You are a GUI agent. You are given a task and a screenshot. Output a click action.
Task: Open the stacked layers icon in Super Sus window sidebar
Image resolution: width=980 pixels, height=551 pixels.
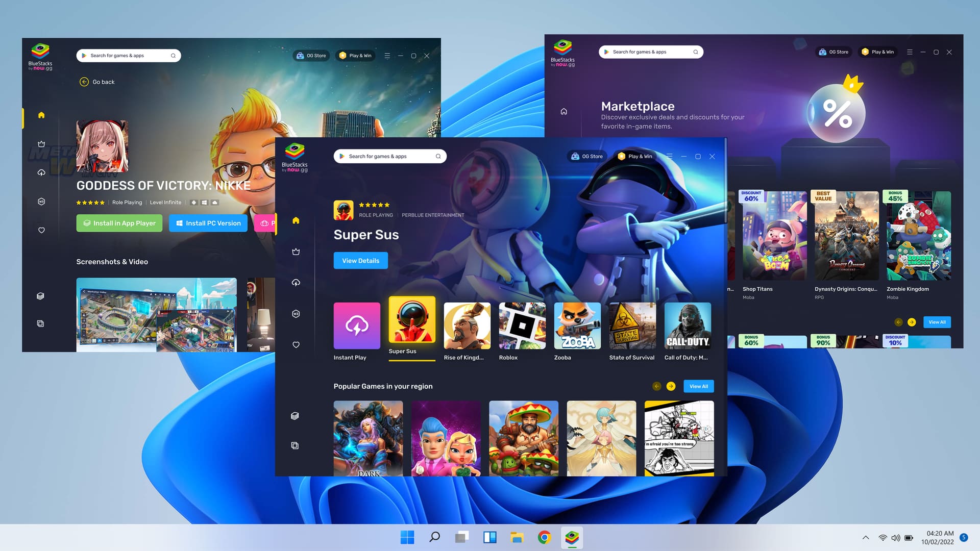[295, 416]
